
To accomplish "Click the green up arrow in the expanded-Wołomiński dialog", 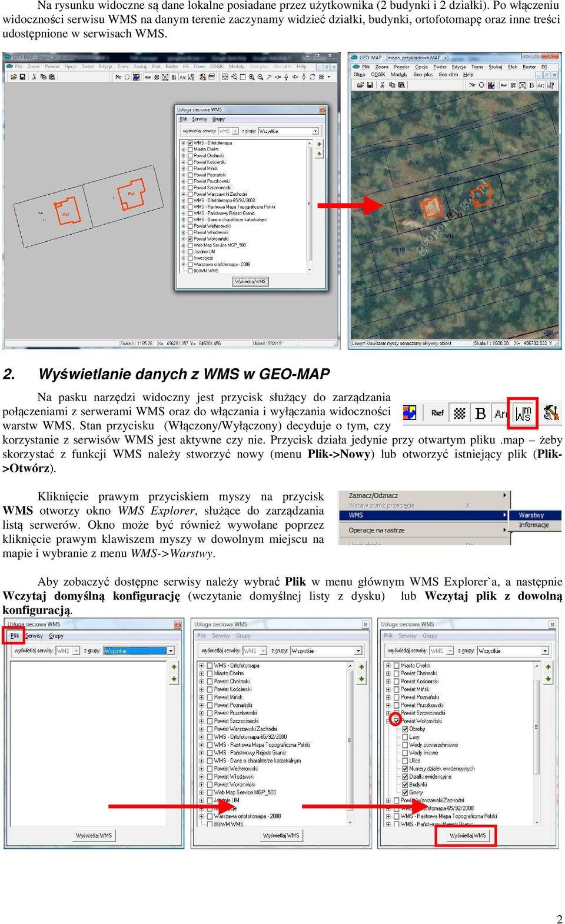I will coord(548,667).
